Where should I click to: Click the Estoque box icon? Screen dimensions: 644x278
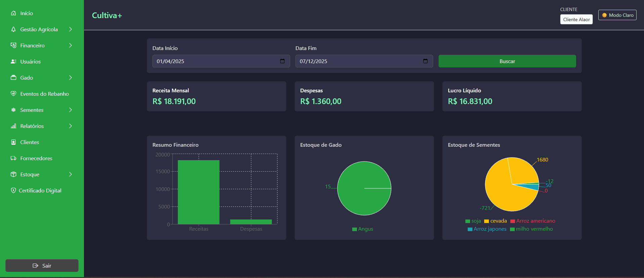(13, 174)
